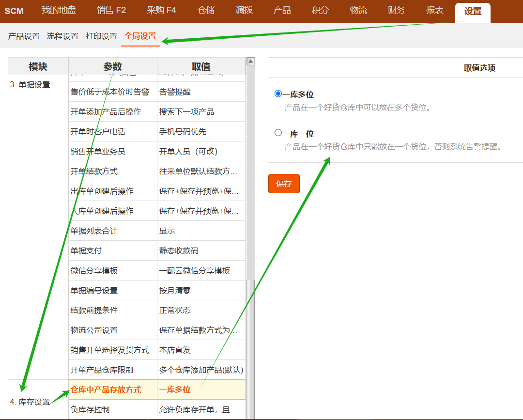Click scrollbar up arrow in settings table
Viewport: 523px width, 420px height.
250,62
